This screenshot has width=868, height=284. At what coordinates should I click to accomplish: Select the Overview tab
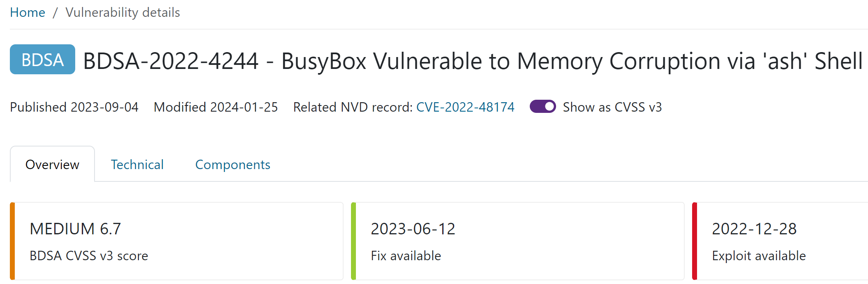click(52, 165)
